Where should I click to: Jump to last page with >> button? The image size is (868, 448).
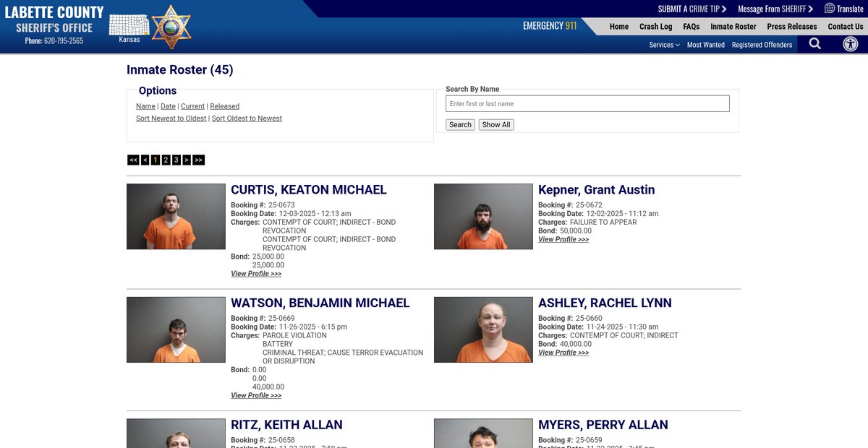coord(199,160)
